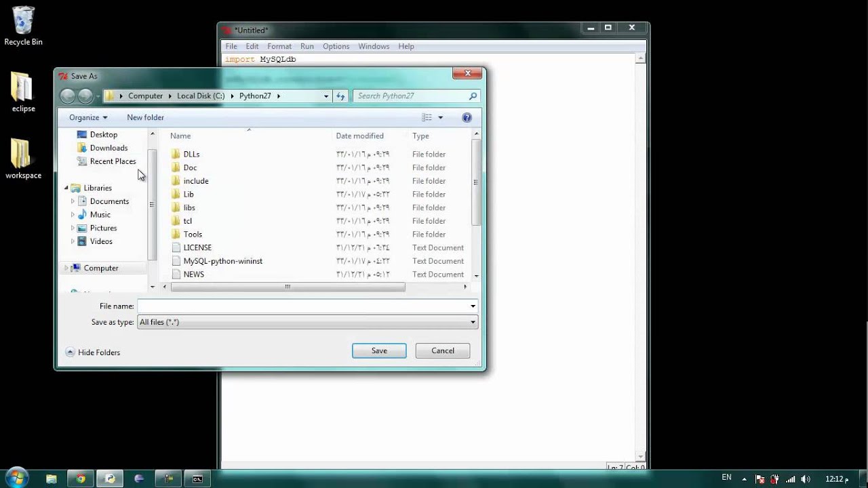868x488 pixels.
Task: Click the Save button
Action: 379,350
